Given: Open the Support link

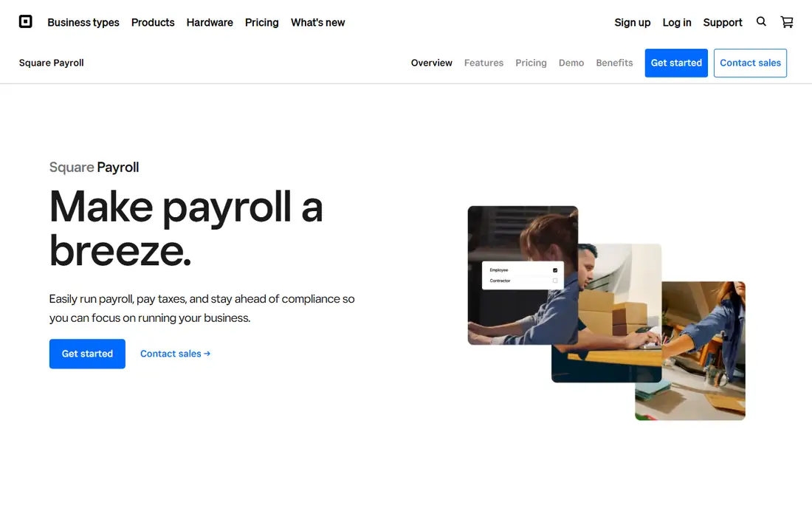Looking at the screenshot, I should tap(723, 22).
